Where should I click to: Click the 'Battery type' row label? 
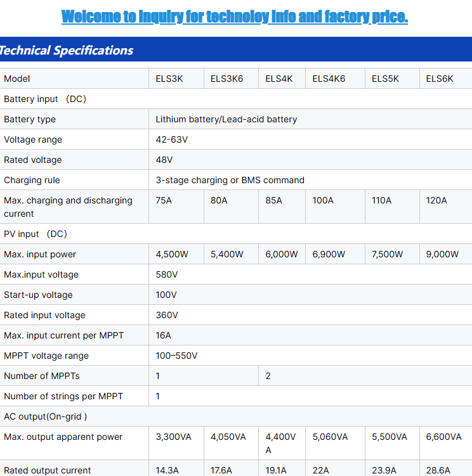click(x=30, y=119)
